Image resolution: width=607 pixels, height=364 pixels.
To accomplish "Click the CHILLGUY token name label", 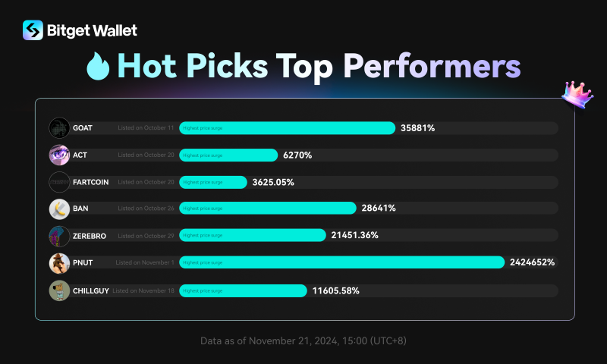I will (90, 290).
